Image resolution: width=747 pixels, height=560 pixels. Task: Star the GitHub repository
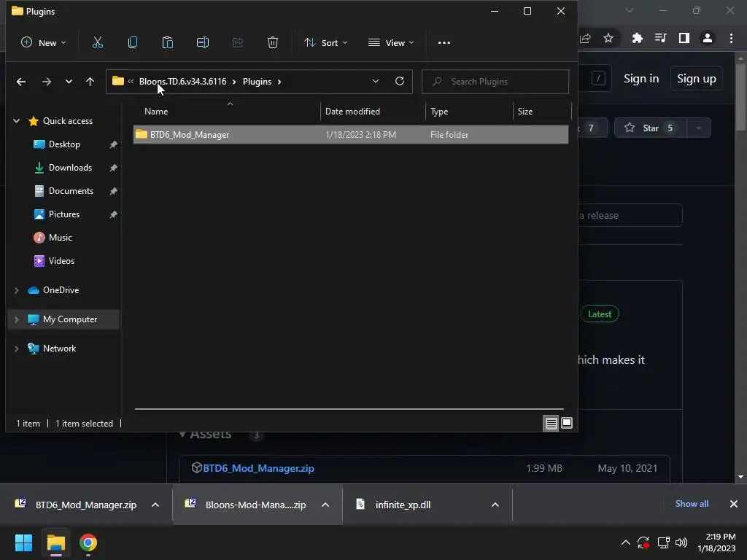coord(651,128)
